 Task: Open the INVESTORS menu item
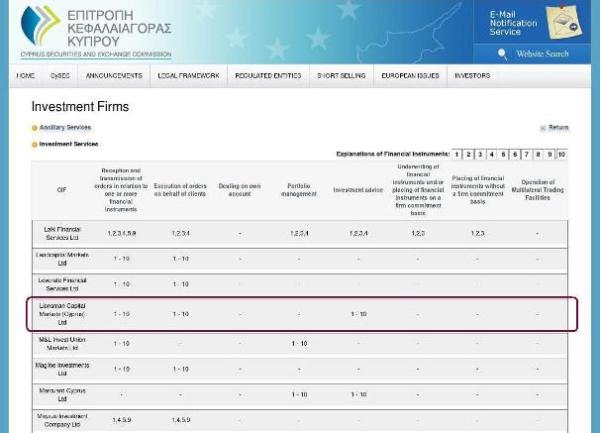472,76
